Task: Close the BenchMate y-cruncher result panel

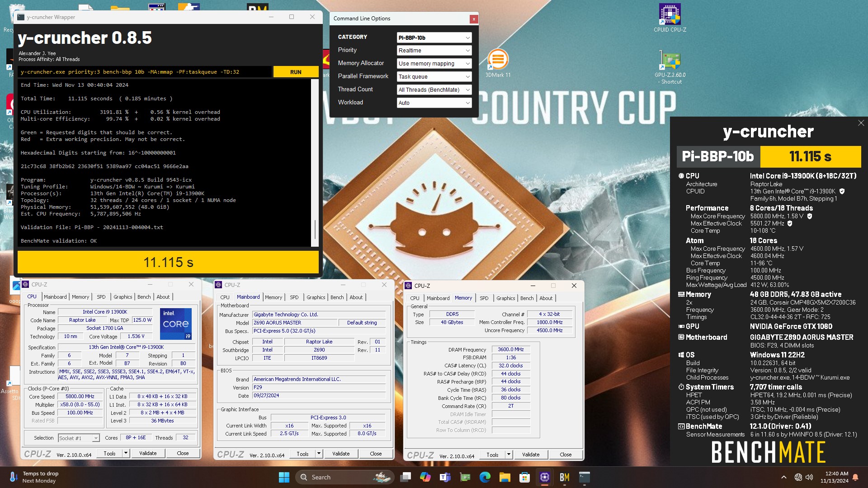Action: pyautogui.click(x=861, y=123)
